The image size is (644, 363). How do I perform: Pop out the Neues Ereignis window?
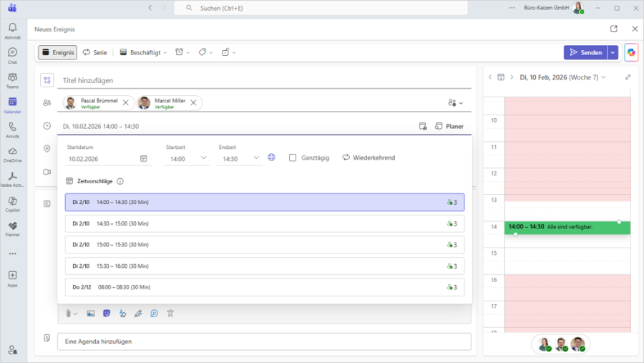[613, 29]
